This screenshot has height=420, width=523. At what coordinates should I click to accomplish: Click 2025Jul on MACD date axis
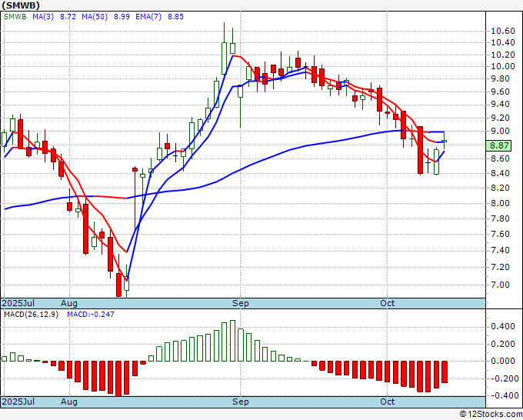coord(18,402)
